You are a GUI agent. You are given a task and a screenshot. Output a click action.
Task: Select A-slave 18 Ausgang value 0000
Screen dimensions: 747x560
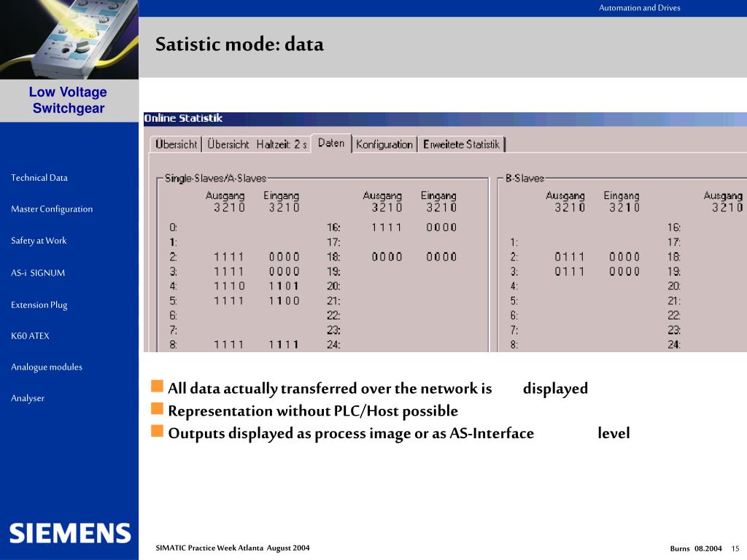coord(387,257)
